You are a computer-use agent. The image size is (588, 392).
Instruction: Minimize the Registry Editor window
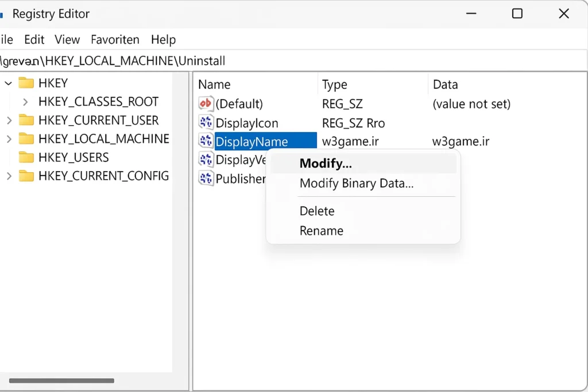click(x=471, y=14)
